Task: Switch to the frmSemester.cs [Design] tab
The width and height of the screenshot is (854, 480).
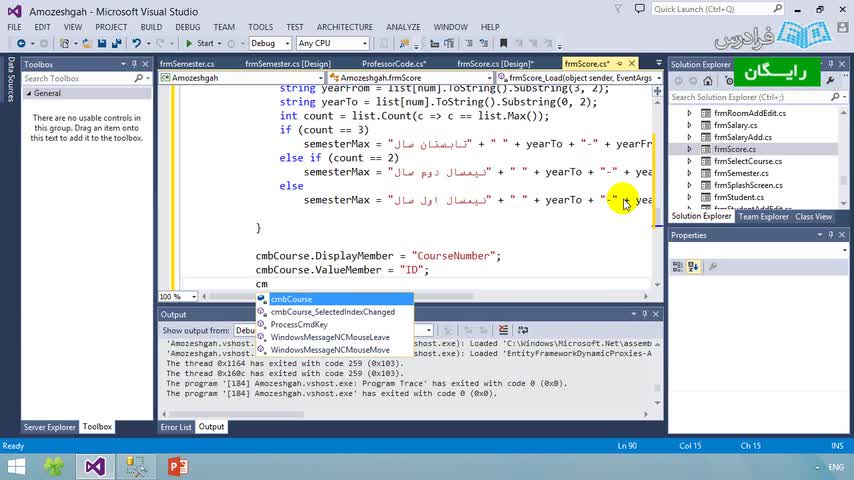Action: [x=288, y=64]
